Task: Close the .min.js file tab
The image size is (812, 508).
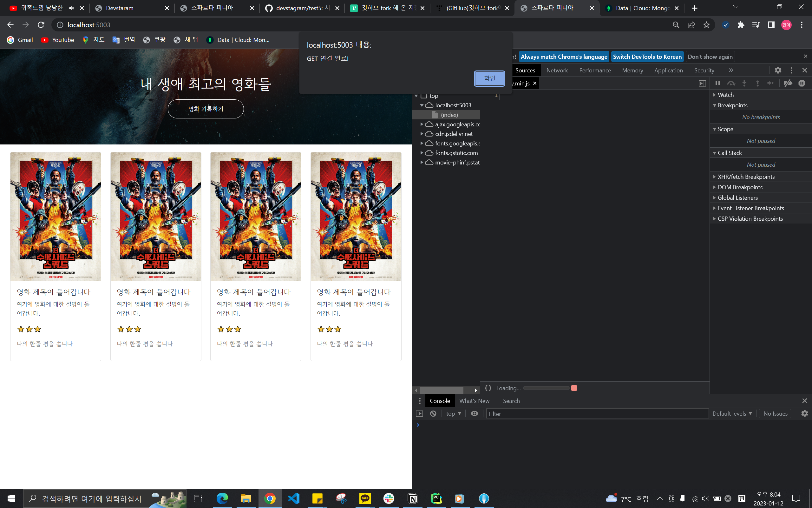Action: tap(535, 83)
